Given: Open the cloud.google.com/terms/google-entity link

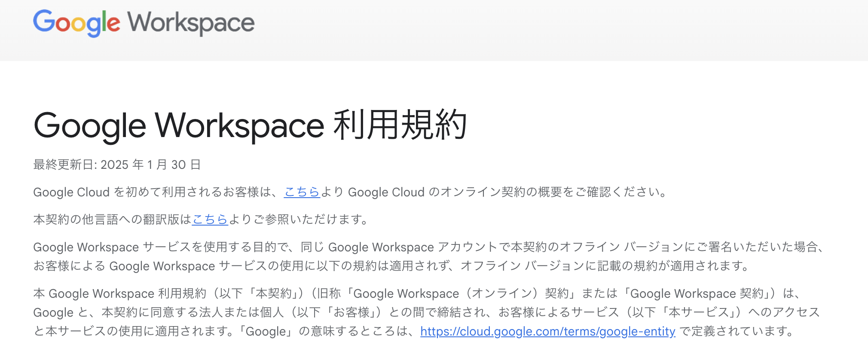Looking at the screenshot, I should (x=548, y=331).
